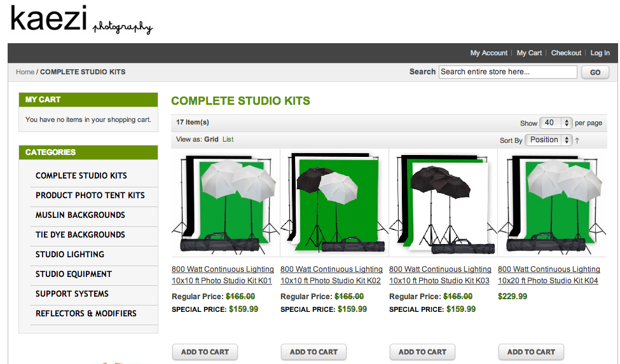620x364 pixels.
Task: Click the GO search button
Action: (x=595, y=72)
